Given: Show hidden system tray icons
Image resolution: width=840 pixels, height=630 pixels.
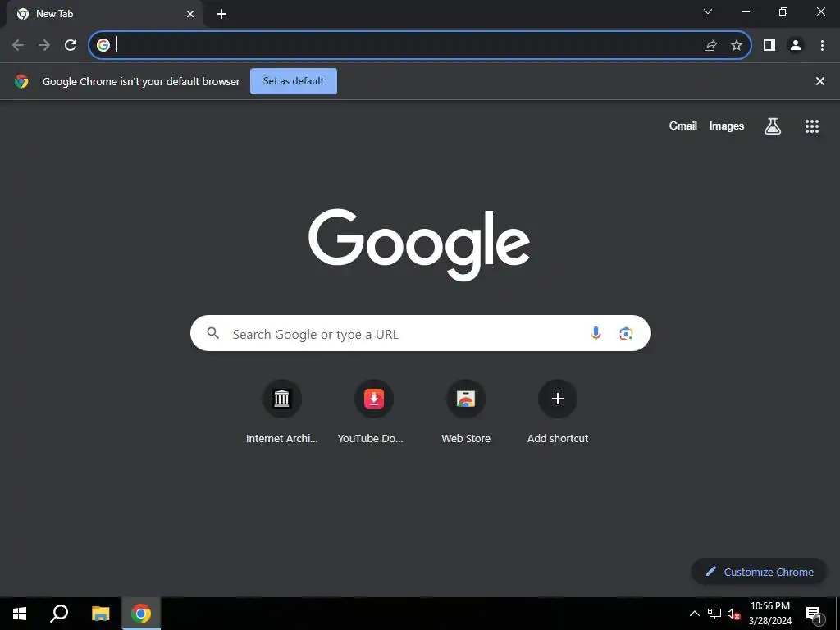Looking at the screenshot, I should (694, 614).
